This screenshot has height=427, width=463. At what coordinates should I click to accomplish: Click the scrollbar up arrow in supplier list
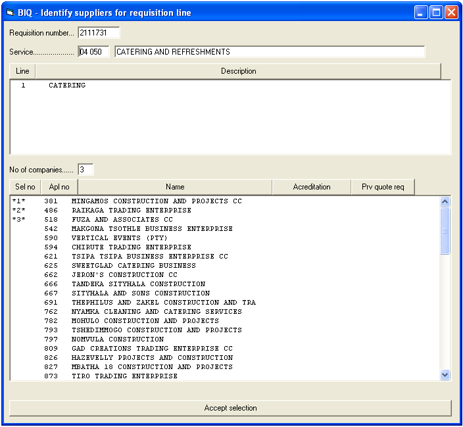pos(445,202)
